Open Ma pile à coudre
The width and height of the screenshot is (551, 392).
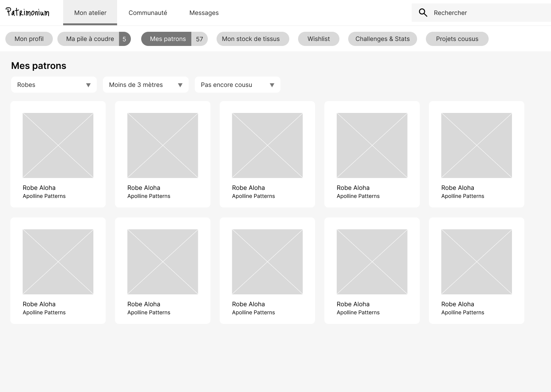[90, 39]
